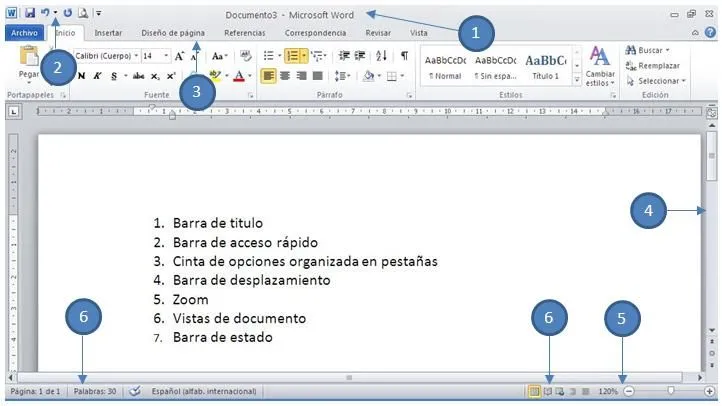
Task: Minimize the ribbon with caret icon
Action: [x=695, y=33]
